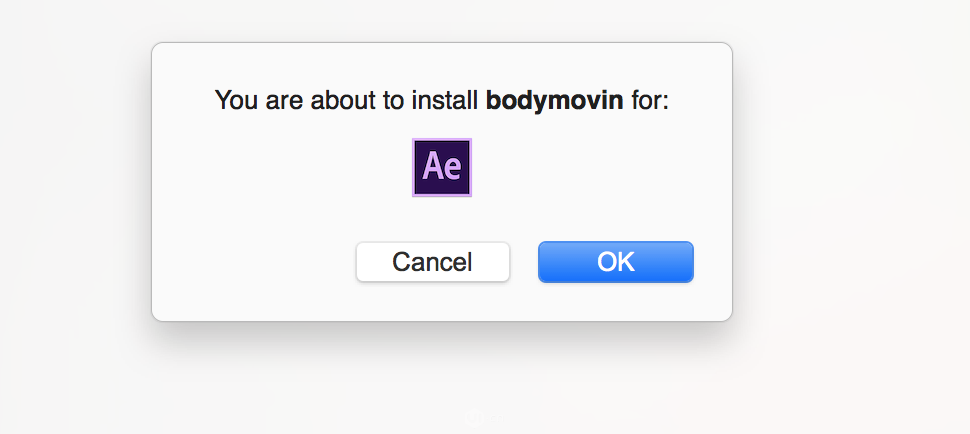Dismiss the install dialog via Cancel
970x434 pixels.
433,262
